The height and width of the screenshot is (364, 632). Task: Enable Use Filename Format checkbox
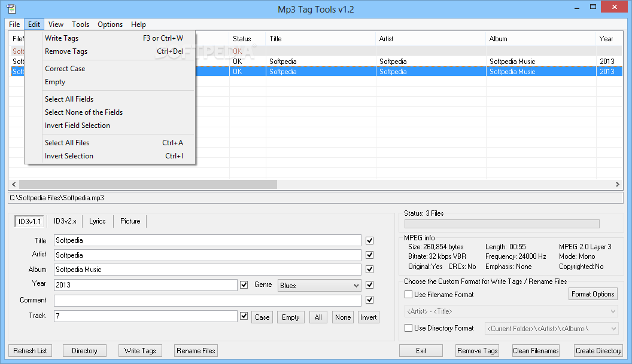point(408,295)
